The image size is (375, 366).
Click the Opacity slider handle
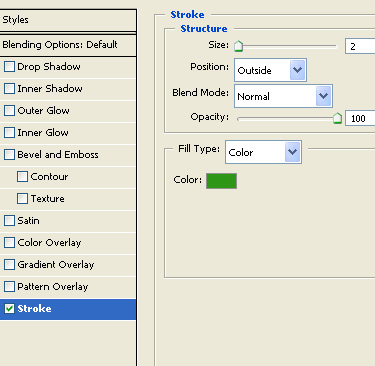338,118
